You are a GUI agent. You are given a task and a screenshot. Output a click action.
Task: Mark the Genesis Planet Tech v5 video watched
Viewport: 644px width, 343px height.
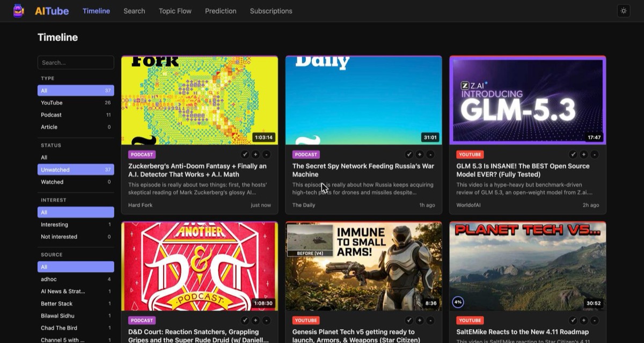[409, 320]
